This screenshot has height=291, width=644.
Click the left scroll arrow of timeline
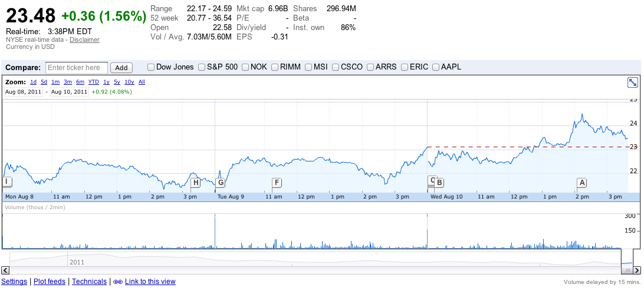click(x=5, y=270)
